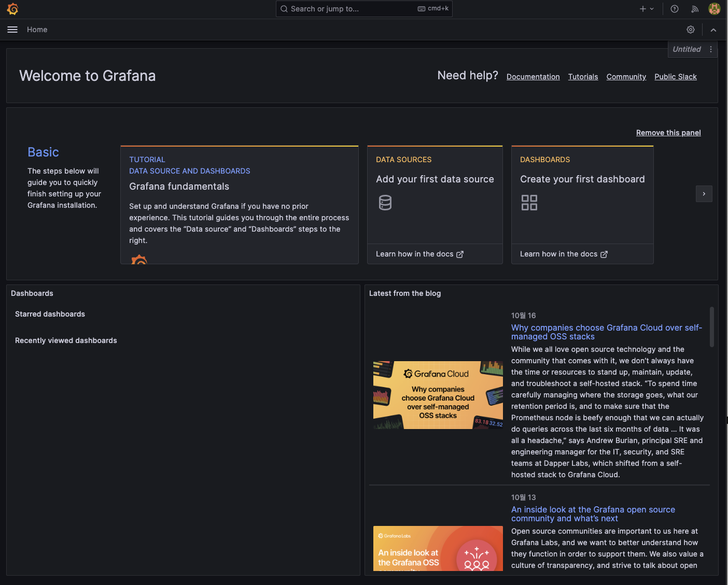Image resolution: width=728 pixels, height=585 pixels.
Task: Click Create your first dashboard
Action: [582, 179]
